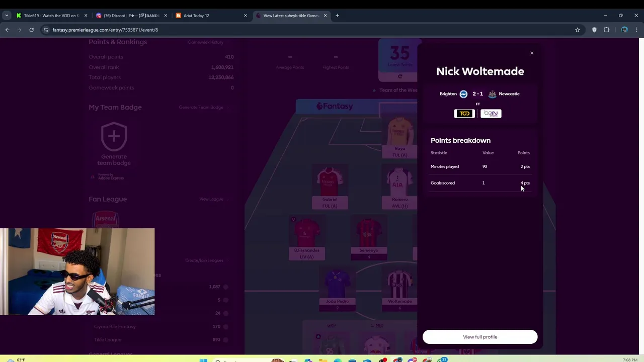This screenshot has height=362, width=644.
Task: Open a new browser tab
Action: pos(337,16)
